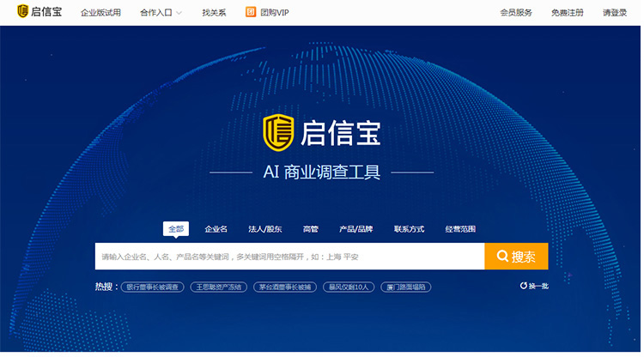Viewport: 644px width, 357px height.
Task: Select the 全部 search tab
Action: [x=175, y=229]
